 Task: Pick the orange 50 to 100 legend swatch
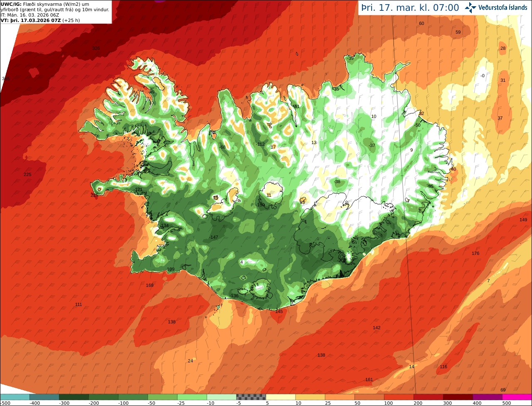(x=369, y=397)
